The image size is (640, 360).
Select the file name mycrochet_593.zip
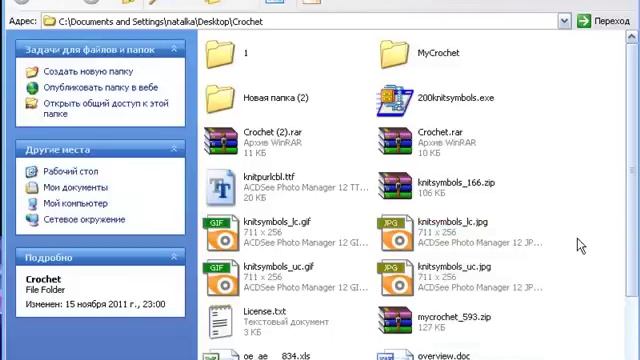click(x=454, y=317)
